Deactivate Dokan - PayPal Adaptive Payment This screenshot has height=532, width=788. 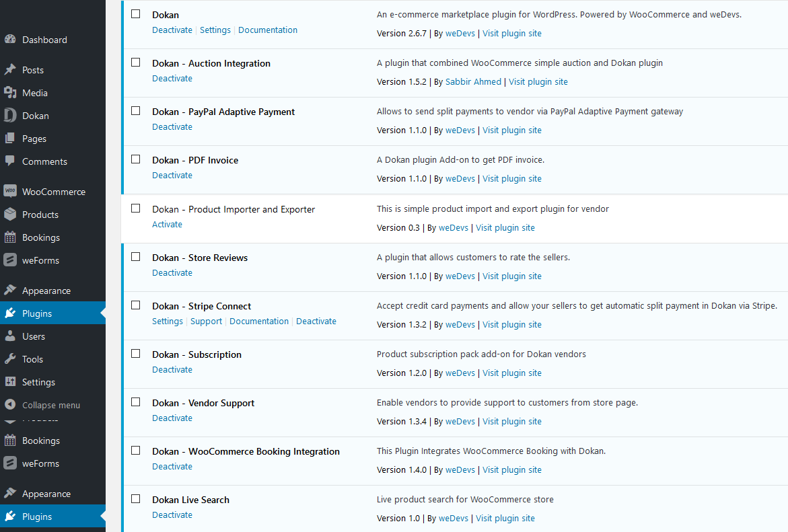coord(172,127)
